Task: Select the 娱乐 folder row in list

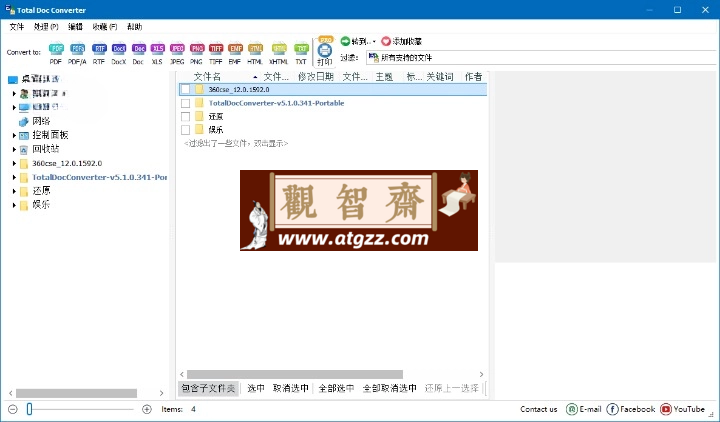Action: tap(333, 130)
